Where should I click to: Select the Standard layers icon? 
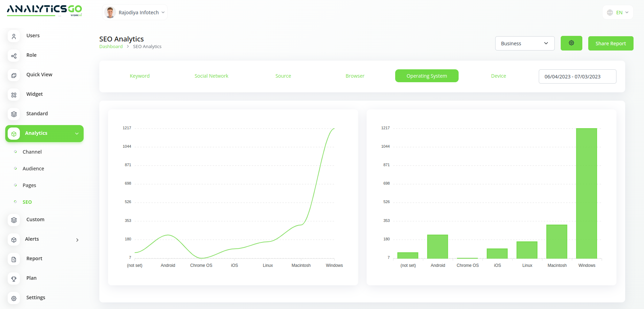[14, 114]
